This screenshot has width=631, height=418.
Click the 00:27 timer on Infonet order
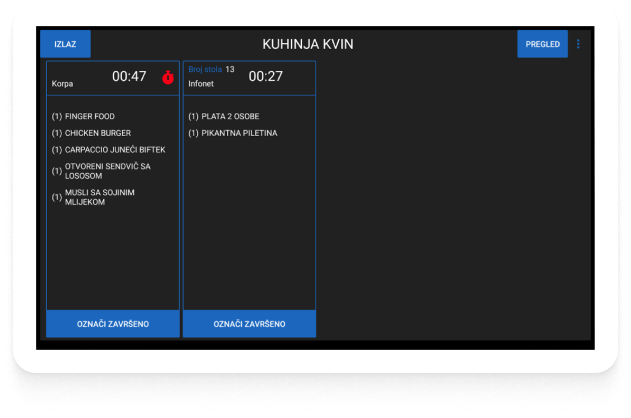(265, 77)
